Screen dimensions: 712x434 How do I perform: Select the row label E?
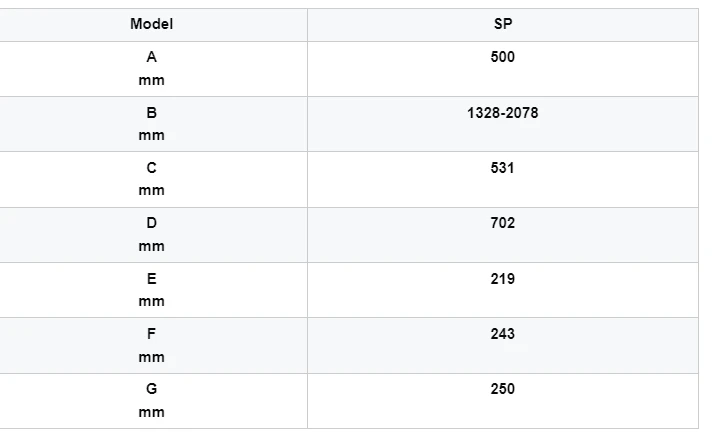coord(151,279)
